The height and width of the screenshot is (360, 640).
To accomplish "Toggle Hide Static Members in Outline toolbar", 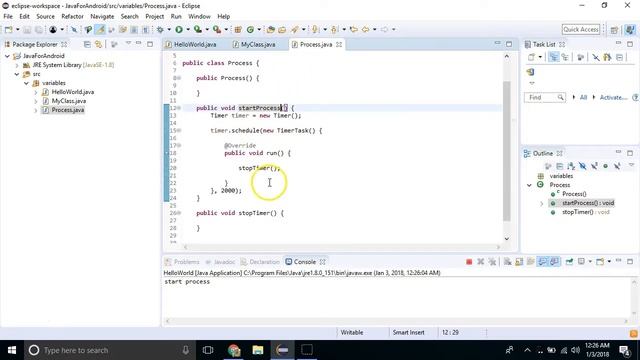I will (594, 166).
